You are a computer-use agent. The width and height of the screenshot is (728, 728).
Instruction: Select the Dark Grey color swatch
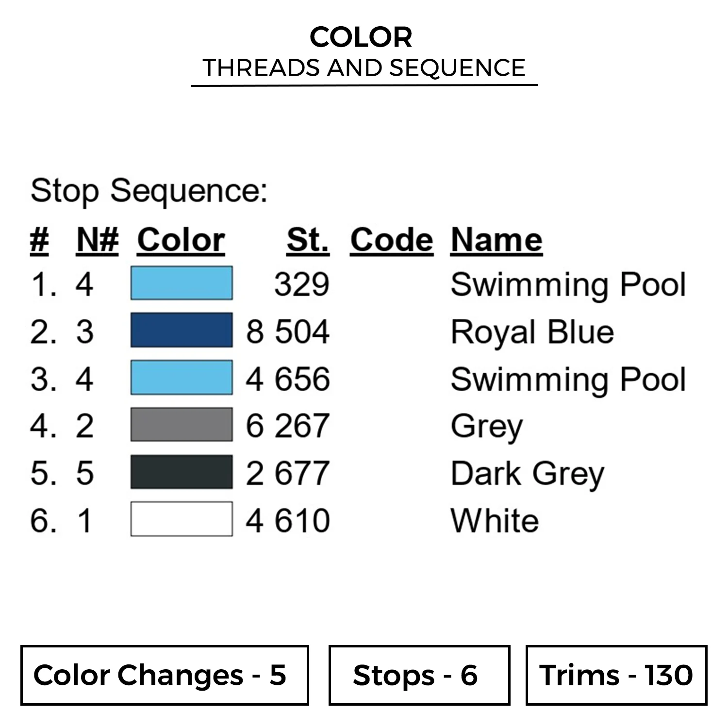click(182, 472)
